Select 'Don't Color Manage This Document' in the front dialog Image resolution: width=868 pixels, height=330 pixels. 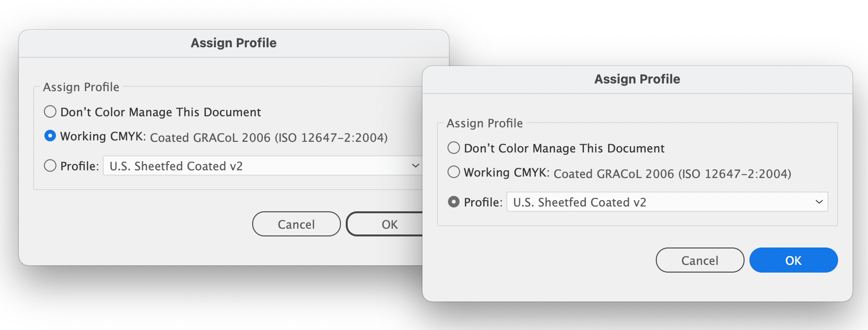point(454,148)
